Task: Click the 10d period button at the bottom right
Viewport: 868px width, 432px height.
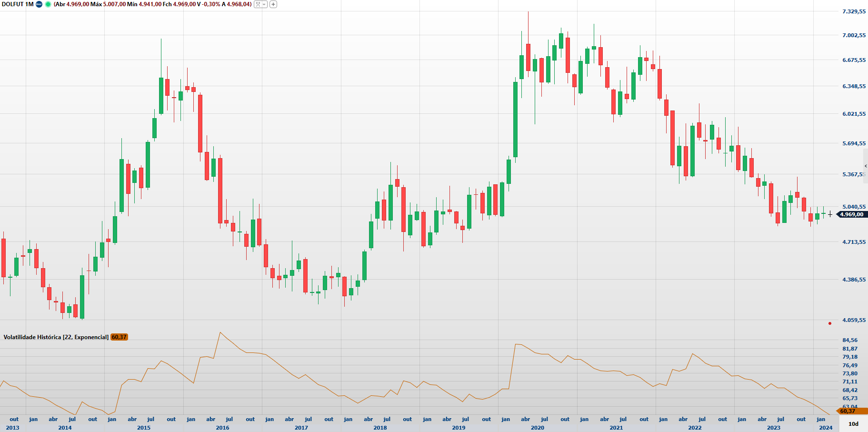Action: tap(853, 424)
